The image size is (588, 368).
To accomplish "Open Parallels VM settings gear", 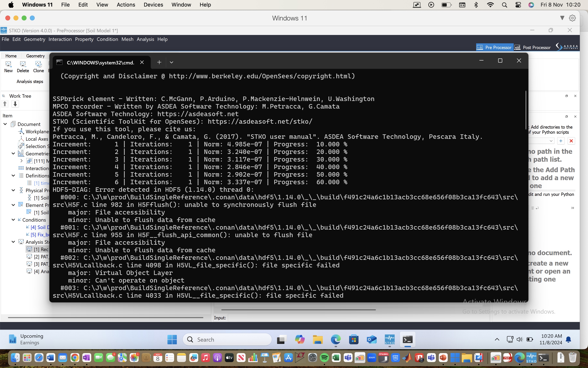I will point(572,18).
